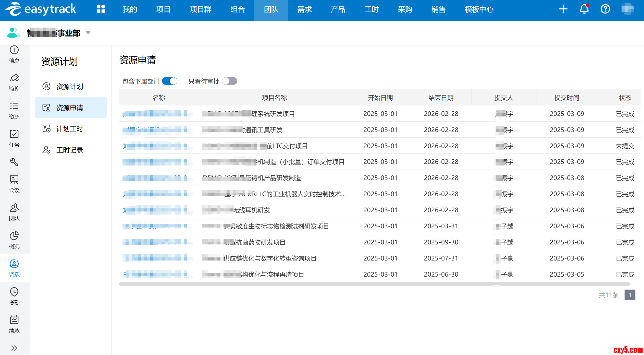Expand sidebar with double chevron
Image resolution: width=644 pixels, height=355 pixels.
[14, 348]
